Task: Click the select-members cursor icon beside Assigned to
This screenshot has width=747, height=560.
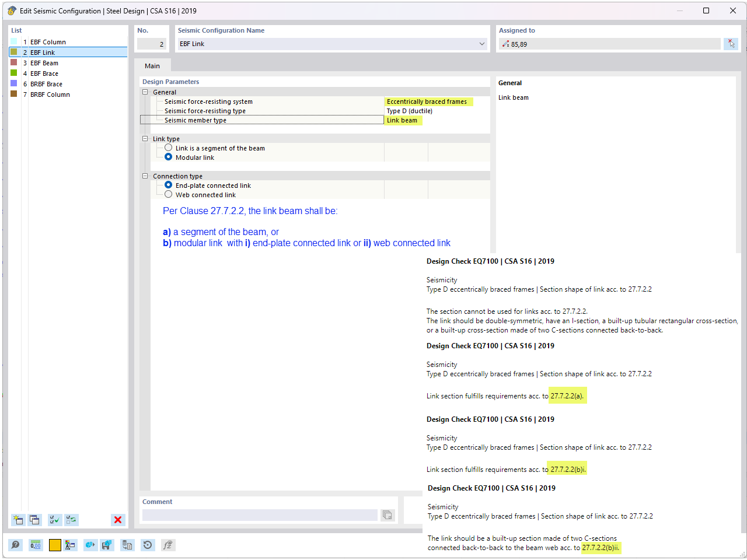Action: coord(731,44)
